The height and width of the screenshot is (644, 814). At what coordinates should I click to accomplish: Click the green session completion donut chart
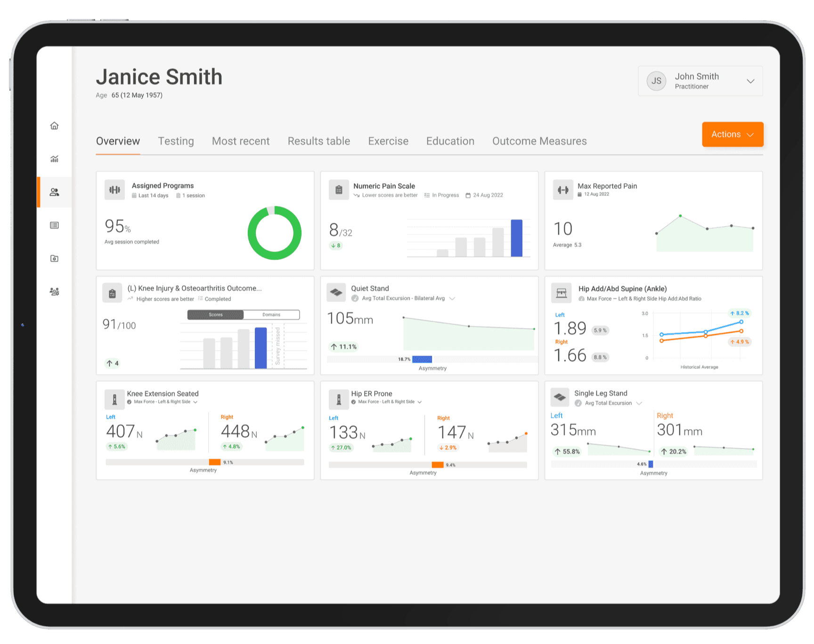point(275,233)
